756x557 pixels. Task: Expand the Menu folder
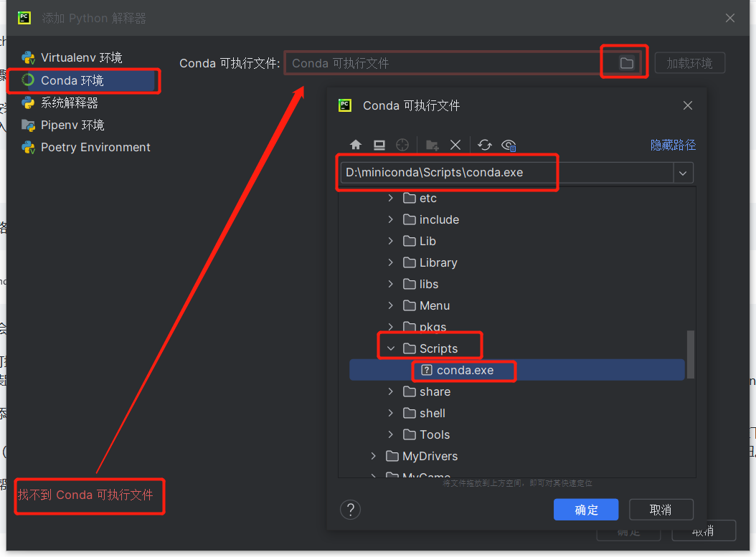click(390, 305)
